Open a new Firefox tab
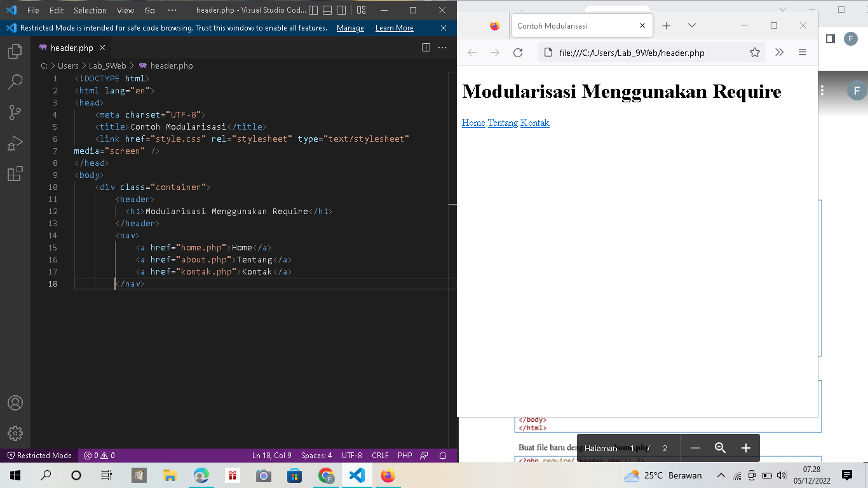Screen dimensions: 868x488 (666, 25)
